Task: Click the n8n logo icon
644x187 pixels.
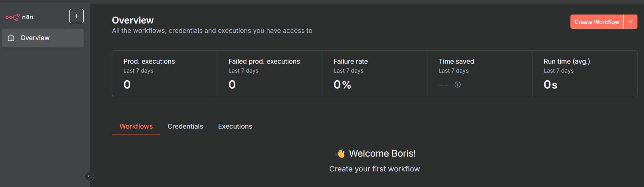Action: pyautogui.click(x=12, y=17)
